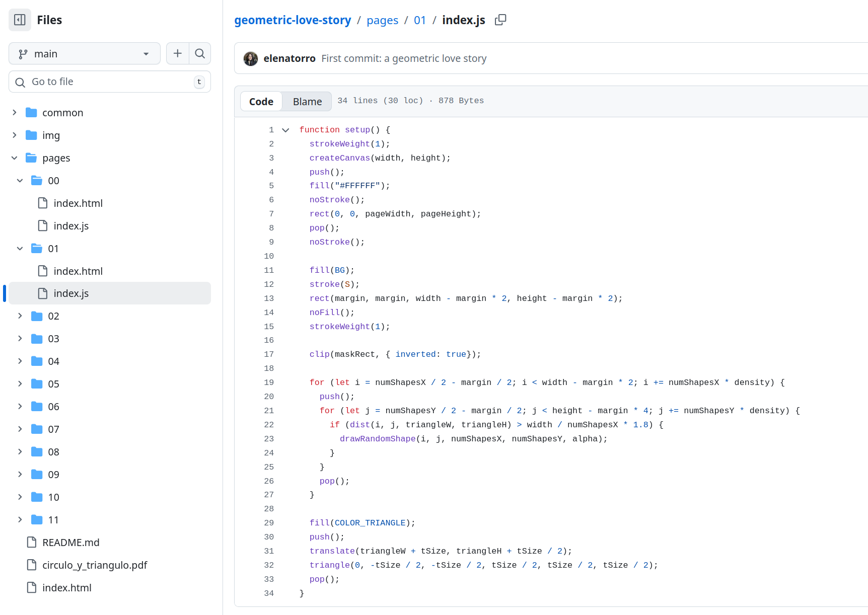868x615 pixels.
Task: Open the circulo_y_triangulo.pdf file
Action: (94, 565)
